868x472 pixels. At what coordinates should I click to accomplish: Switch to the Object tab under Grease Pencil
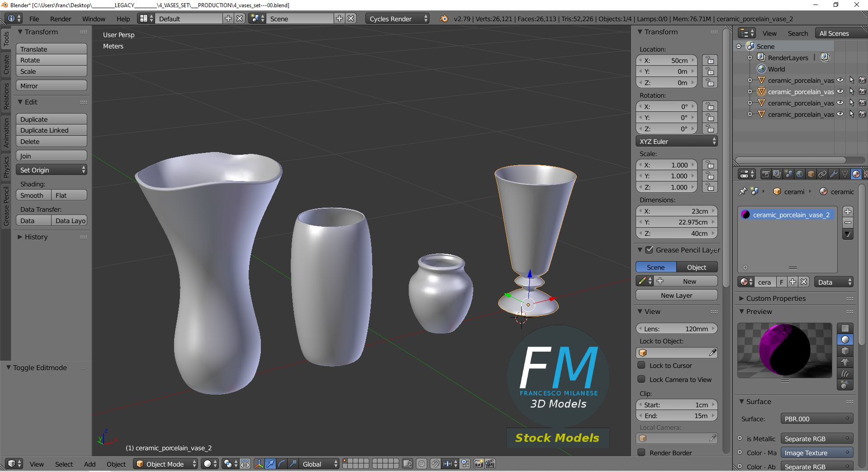696,267
